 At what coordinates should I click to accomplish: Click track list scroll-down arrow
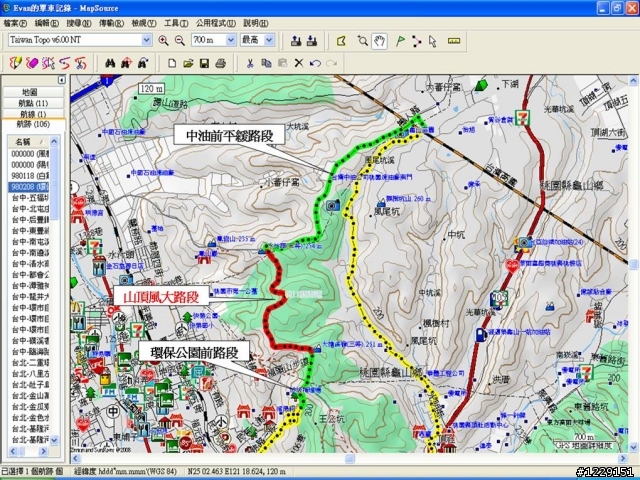coord(54,440)
